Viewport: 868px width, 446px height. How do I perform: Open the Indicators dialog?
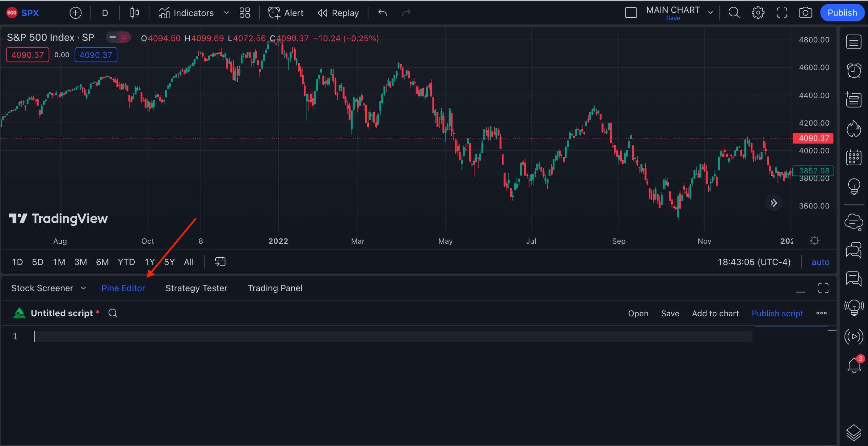(186, 13)
